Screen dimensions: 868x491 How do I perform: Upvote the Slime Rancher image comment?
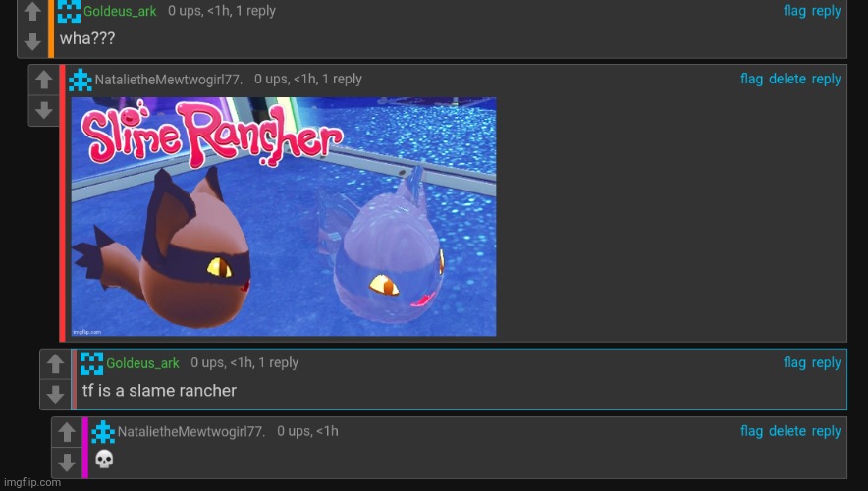coord(44,81)
